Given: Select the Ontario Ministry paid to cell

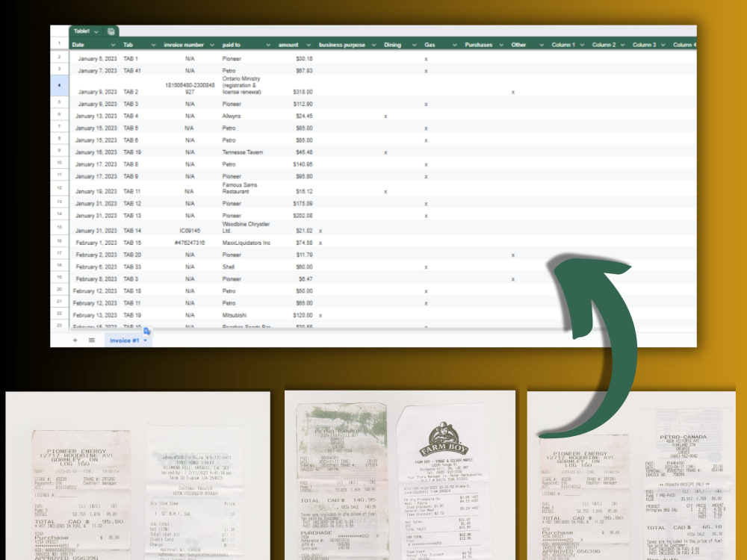Looking at the screenshot, I should click(x=241, y=85).
